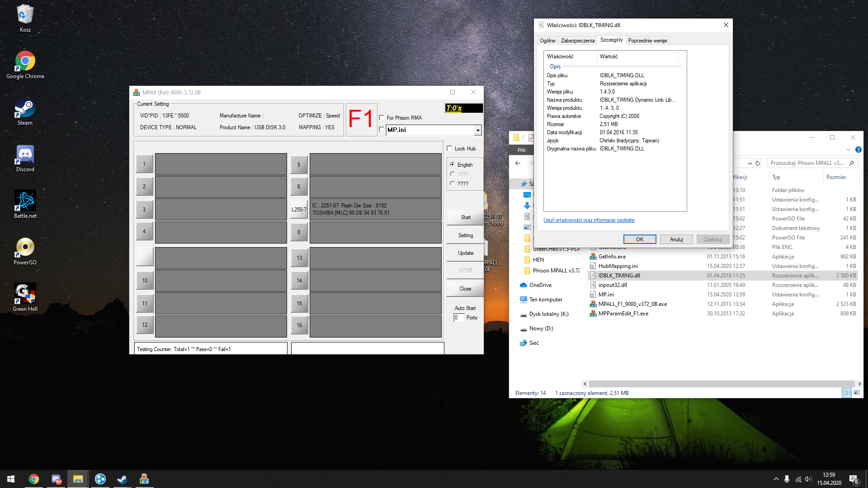Screen dimensions: 868x488
Task: Click the microphone icon in system tray
Action: click(787, 479)
